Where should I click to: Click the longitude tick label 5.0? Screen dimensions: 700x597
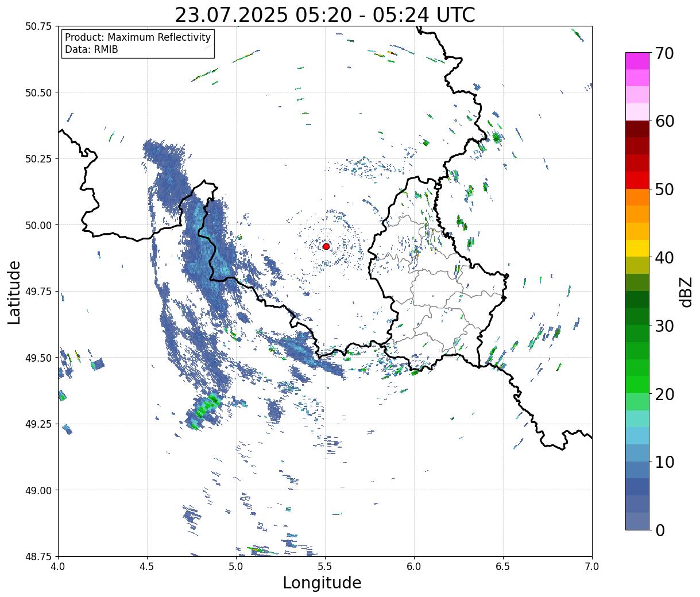tap(236, 567)
